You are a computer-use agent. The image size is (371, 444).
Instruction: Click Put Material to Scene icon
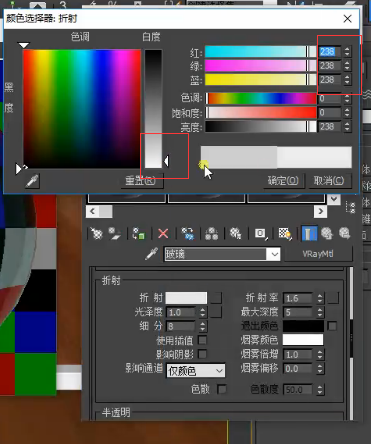pos(114,233)
